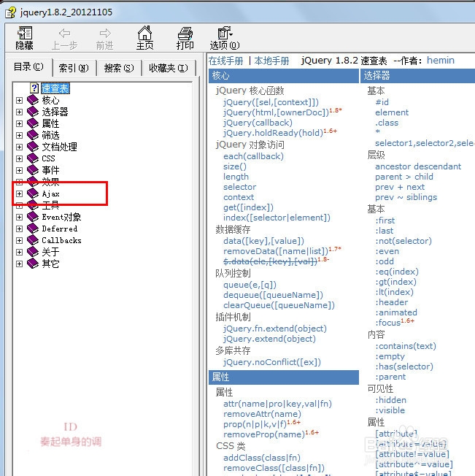Open the 在线手册 link
The height and width of the screenshot is (476, 475).
tap(226, 61)
